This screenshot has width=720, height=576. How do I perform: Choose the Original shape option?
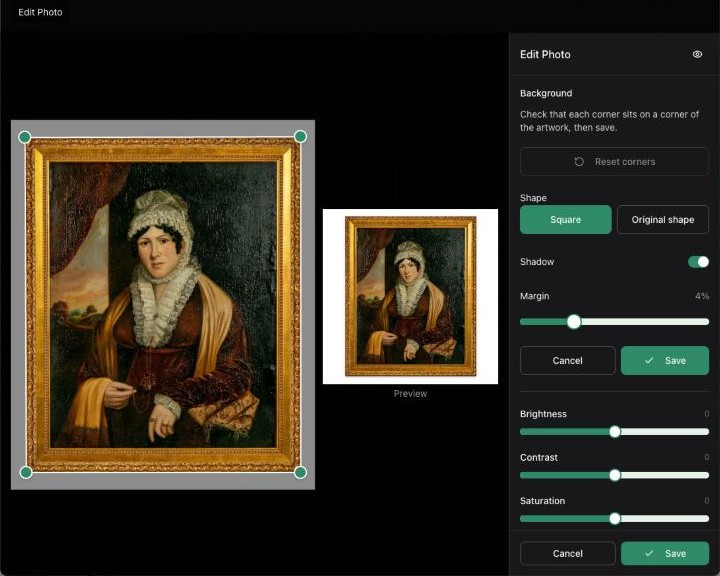(663, 220)
